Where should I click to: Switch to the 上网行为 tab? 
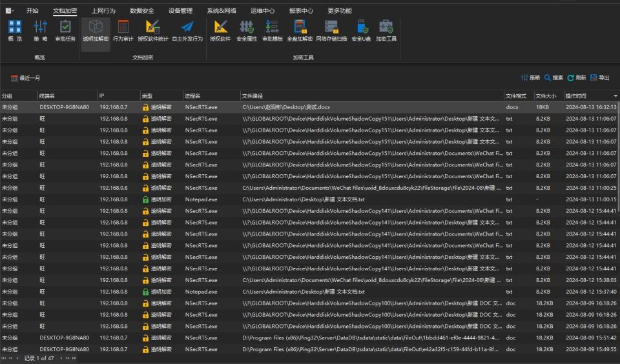(103, 11)
